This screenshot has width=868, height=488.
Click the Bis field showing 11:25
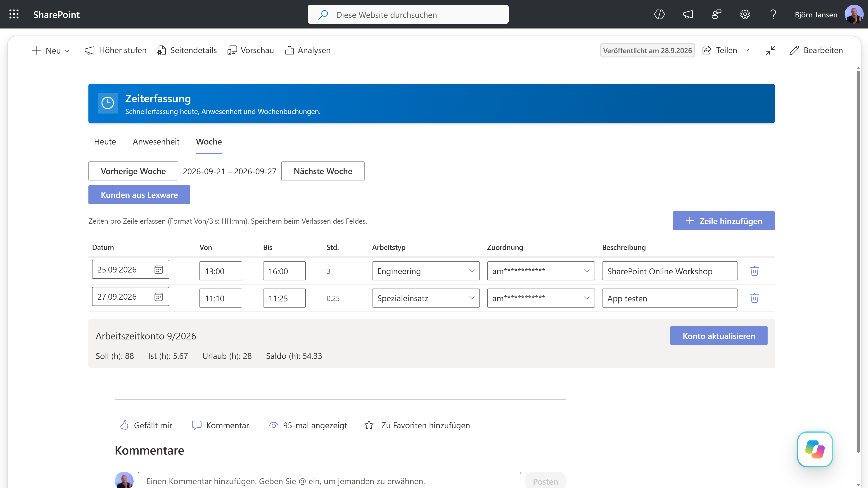(284, 298)
